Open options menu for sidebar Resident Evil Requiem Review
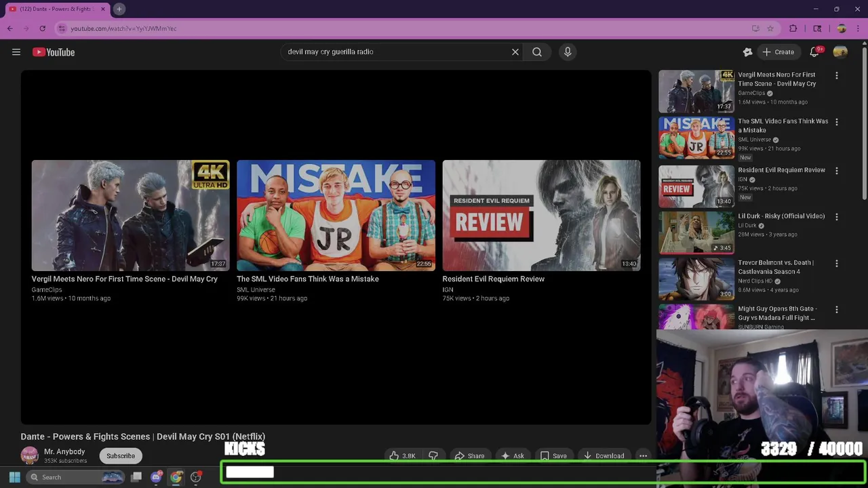Image resolution: width=868 pixels, height=488 pixels. tap(836, 171)
